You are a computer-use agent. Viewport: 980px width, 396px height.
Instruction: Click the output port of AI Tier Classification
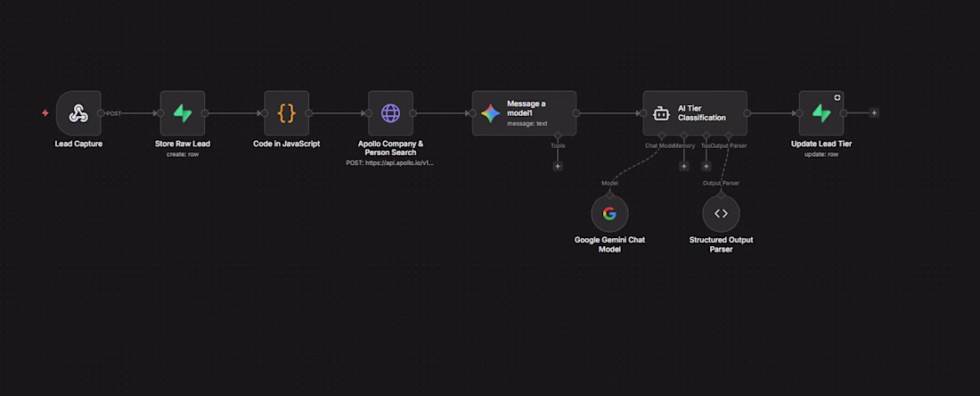pyautogui.click(x=747, y=113)
